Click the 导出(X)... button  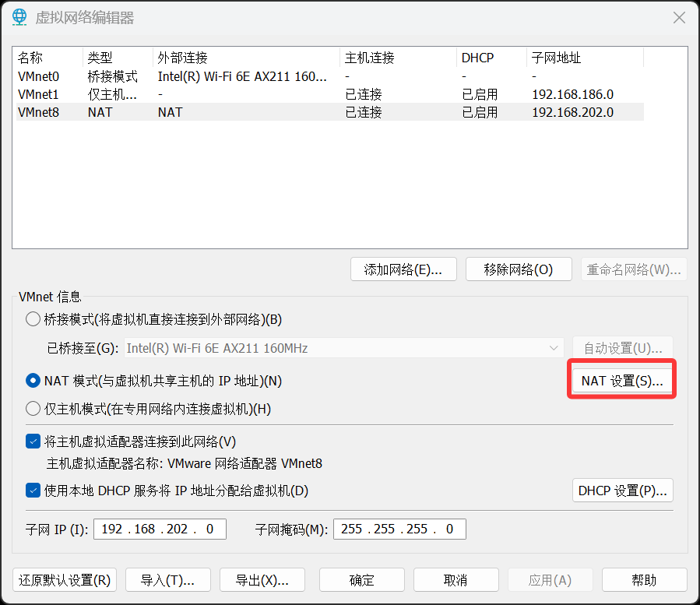point(262,580)
